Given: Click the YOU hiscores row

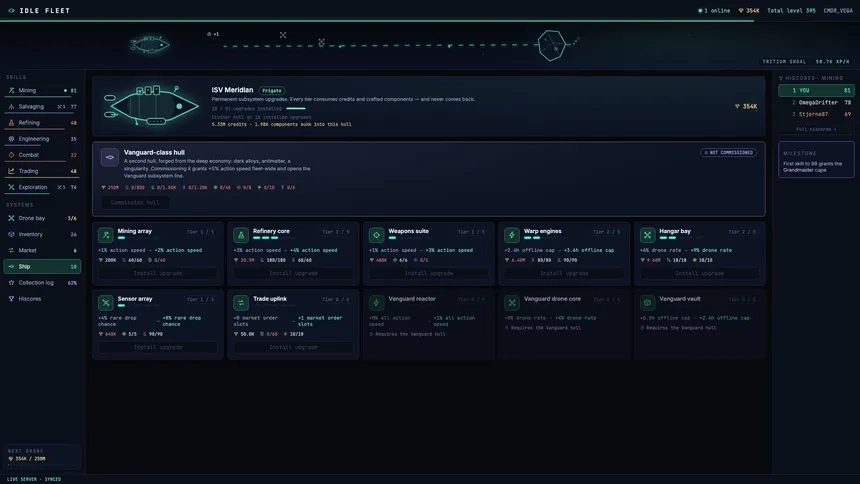Looking at the screenshot, I should [816, 90].
